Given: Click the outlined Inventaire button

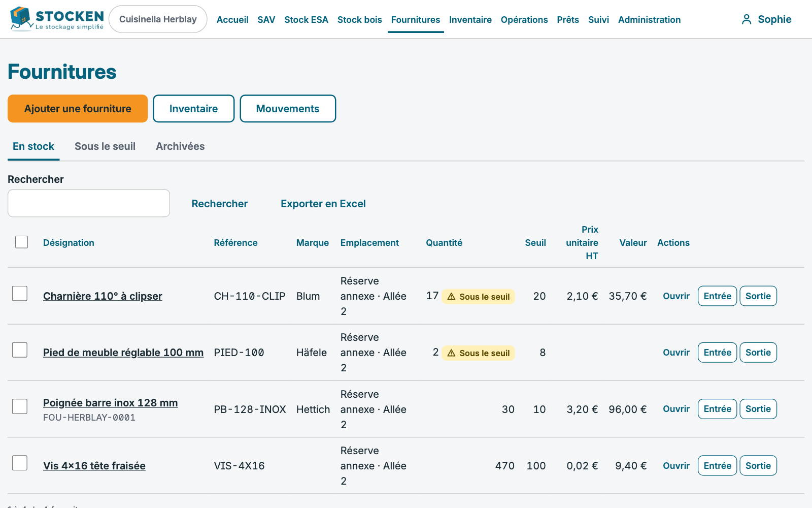Looking at the screenshot, I should [194, 109].
